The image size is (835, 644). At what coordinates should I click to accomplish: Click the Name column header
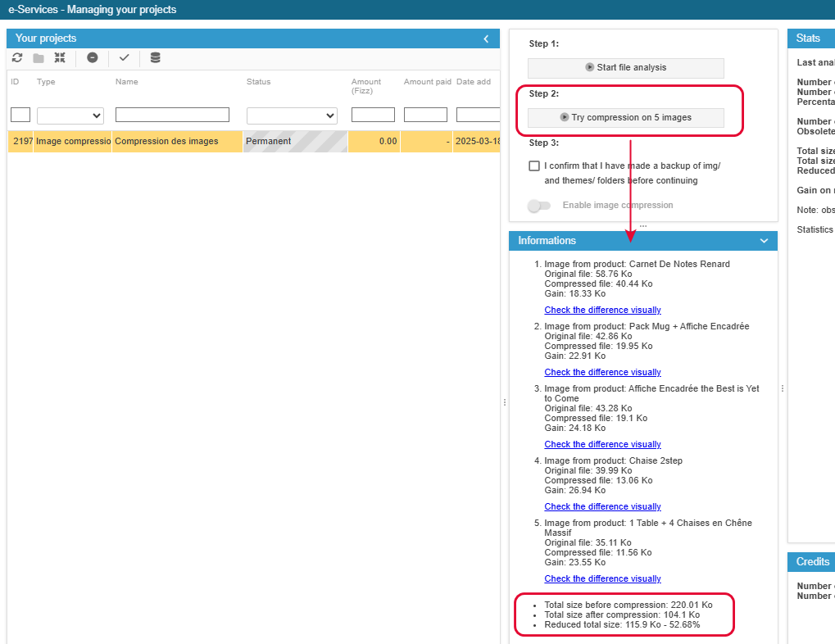127,81
